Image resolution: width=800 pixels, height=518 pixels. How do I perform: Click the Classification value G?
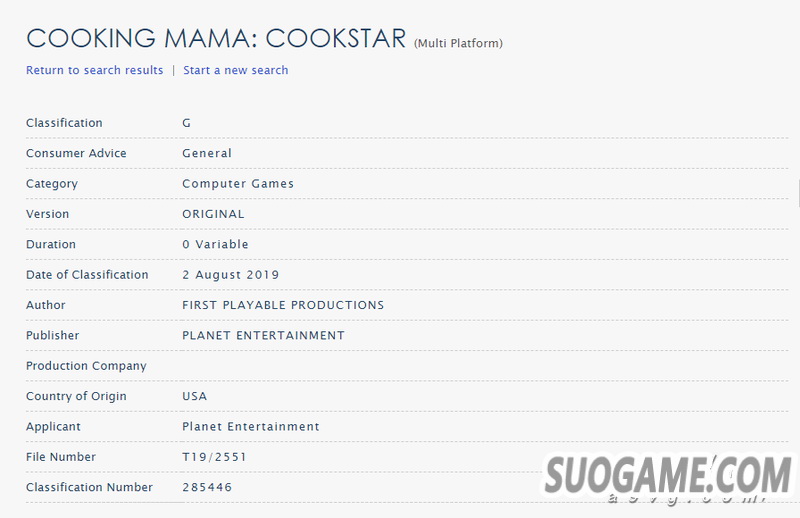186,123
